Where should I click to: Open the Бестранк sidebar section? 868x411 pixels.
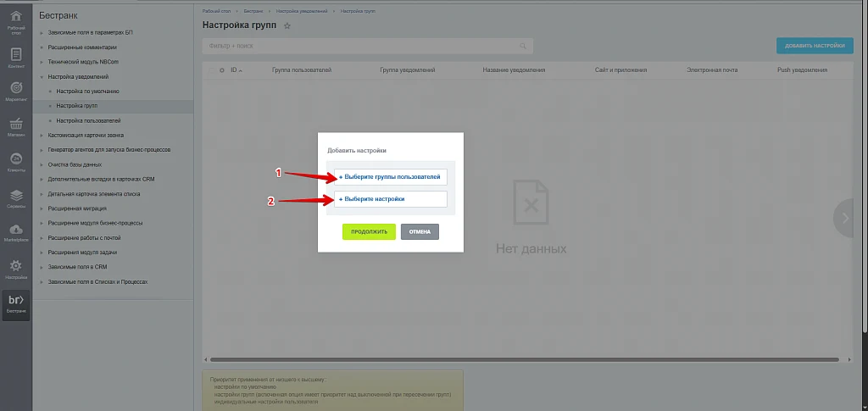tap(16, 305)
